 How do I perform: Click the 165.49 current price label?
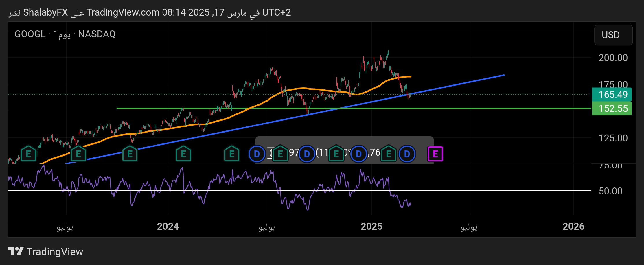point(612,95)
